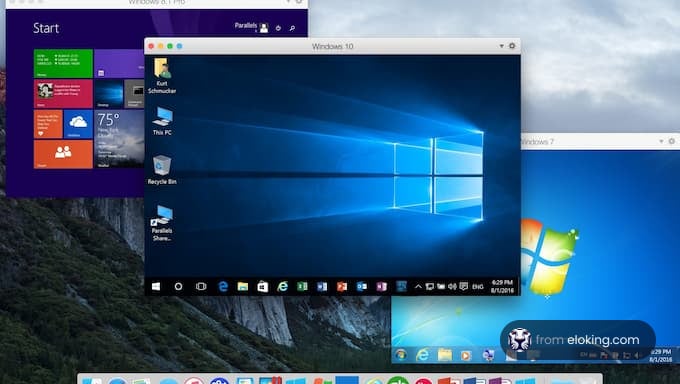Open the OneDrive cloud tile
The image size is (680, 384).
[78, 124]
